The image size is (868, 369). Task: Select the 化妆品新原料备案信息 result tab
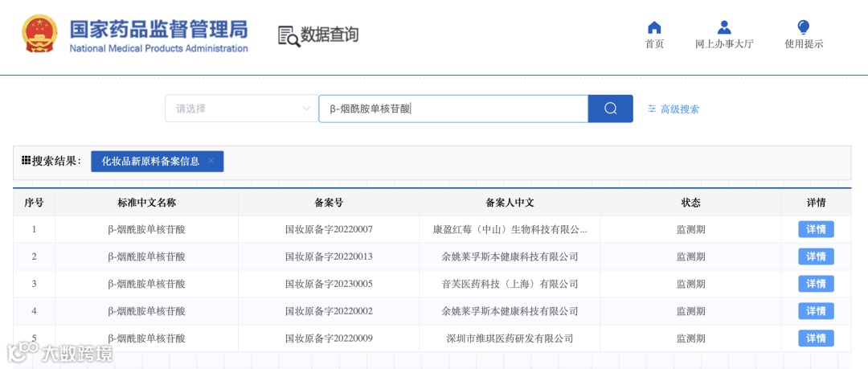158,162
